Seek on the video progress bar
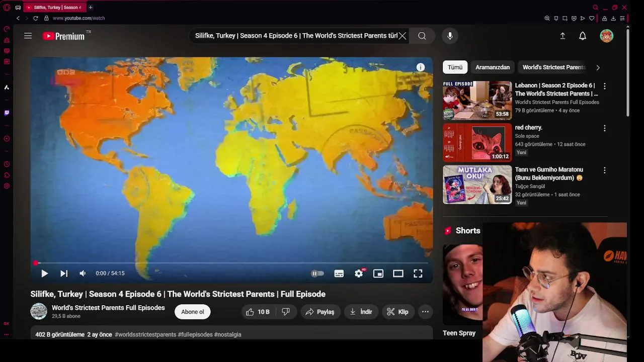The image size is (644, 362). (231, 263)
